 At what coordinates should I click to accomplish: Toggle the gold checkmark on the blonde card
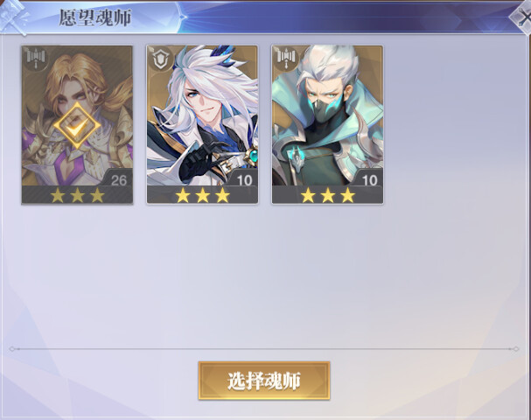(77, 126)
